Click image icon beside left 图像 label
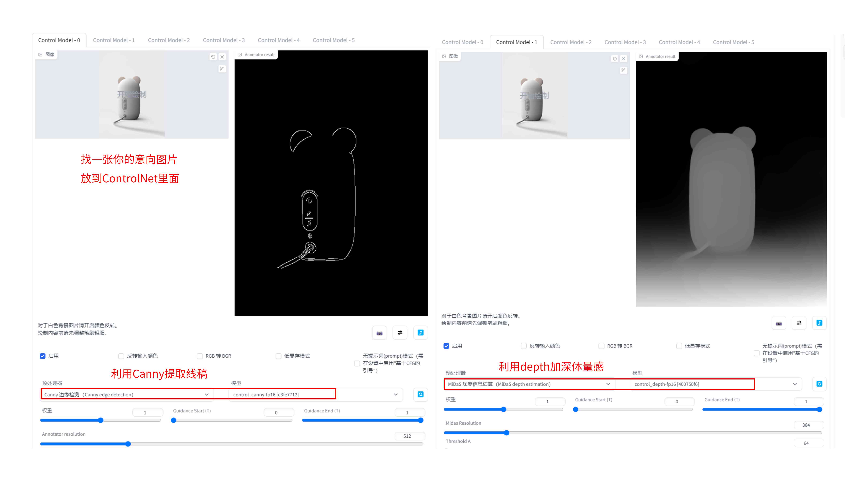Image resolution: width=868 pixels, height=488 pixels. (40, 54)
